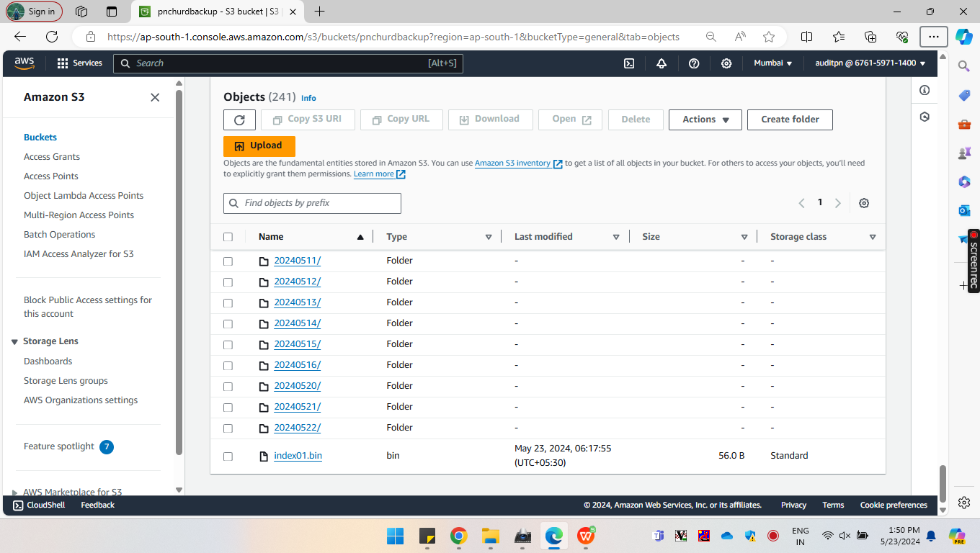980x553 pixels.
Task: Open Access Points in sidebar
Action: (51, 176)
